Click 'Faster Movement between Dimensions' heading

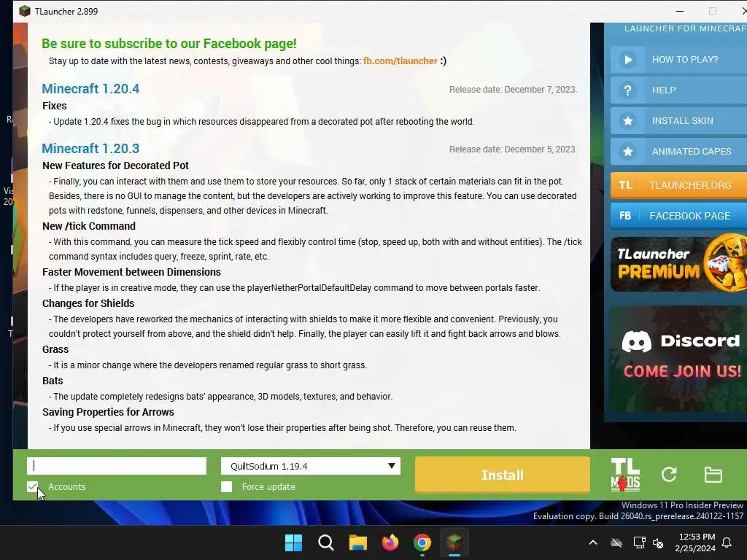point(131,272)
